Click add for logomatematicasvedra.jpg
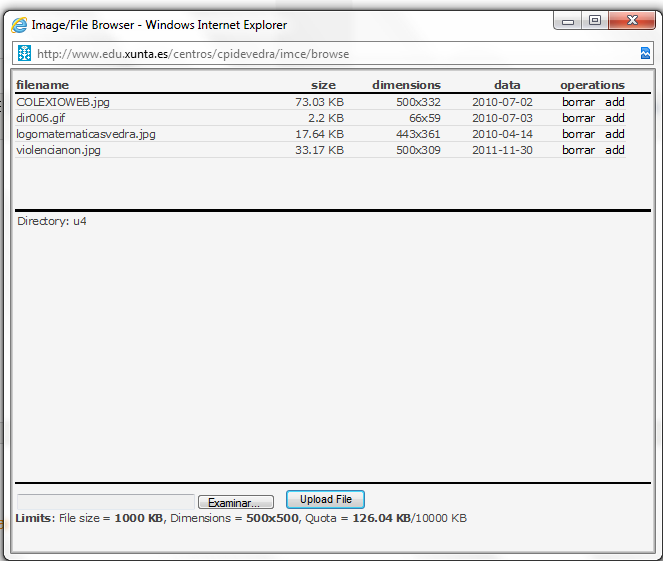Screen dimensions: 663x561 click(x=615, y=134)
